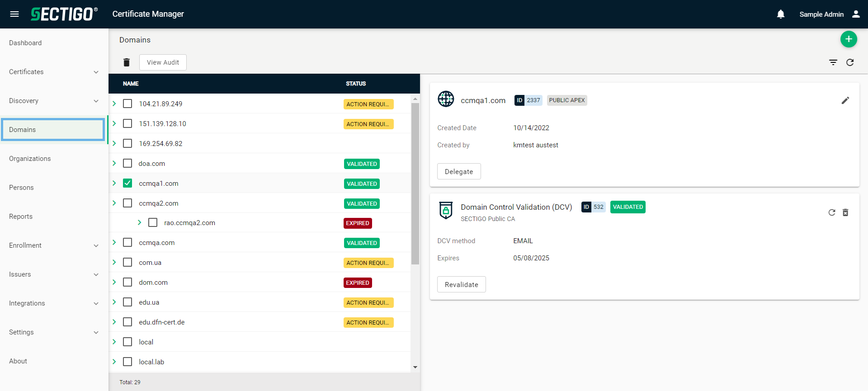
Task: Expand the rao.ccmqa2.com sub-row chevron
Action: click(140, 223)
